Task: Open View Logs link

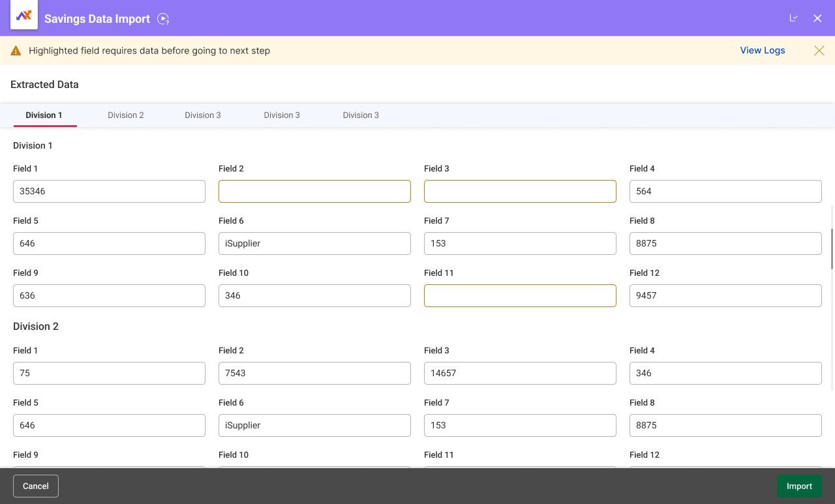Action: (763, 50)
